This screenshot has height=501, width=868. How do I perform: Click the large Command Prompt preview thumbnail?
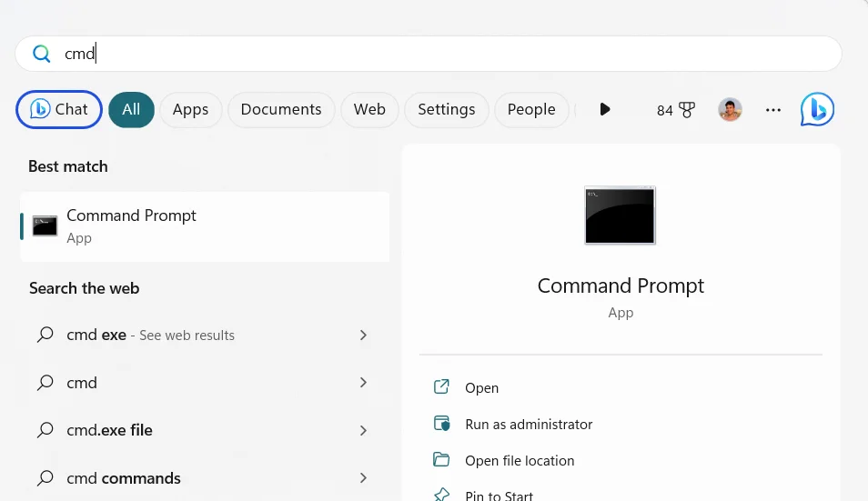[x=620, y=215]
